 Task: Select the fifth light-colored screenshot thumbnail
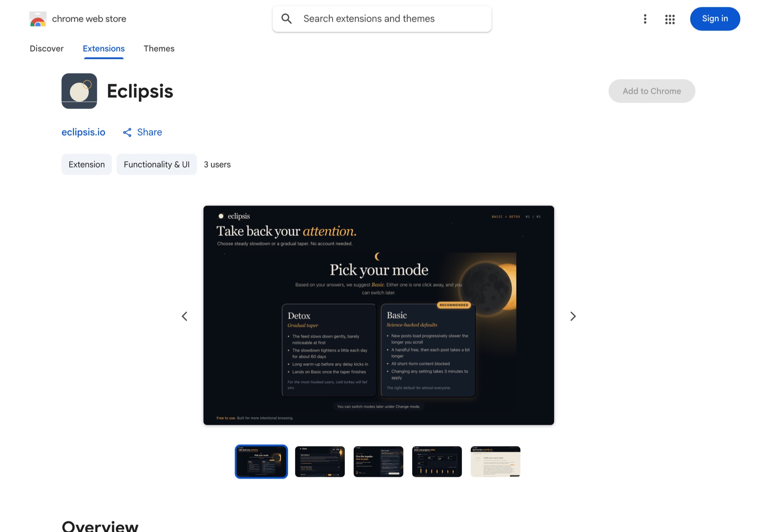[x=495, y=461]
